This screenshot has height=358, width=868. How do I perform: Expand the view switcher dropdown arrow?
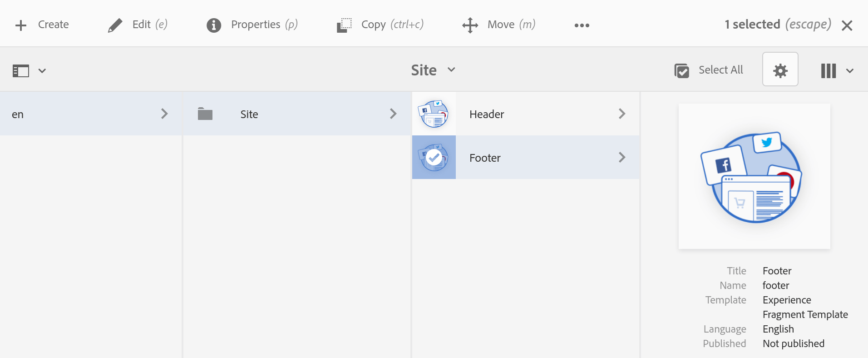tap(850, 71)
